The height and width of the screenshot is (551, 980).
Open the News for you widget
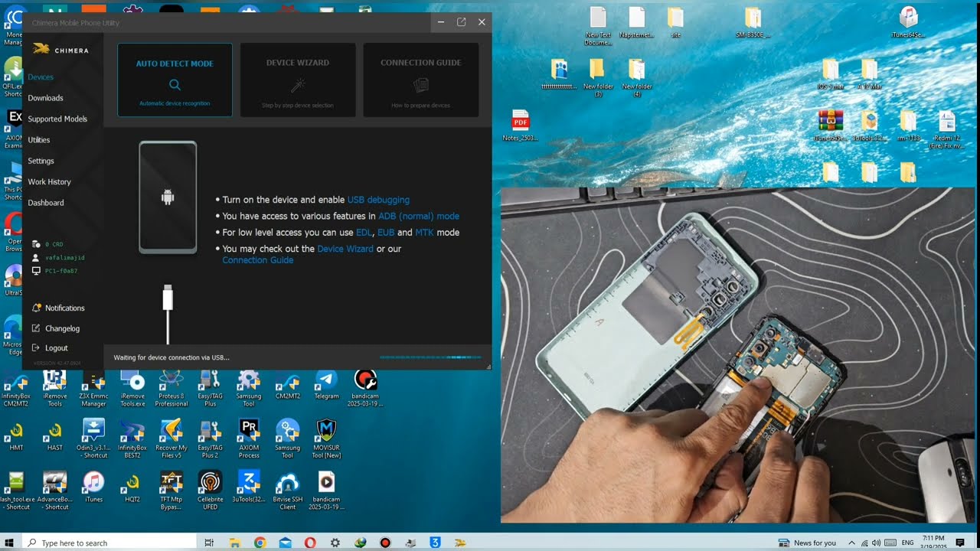point(807,543)
